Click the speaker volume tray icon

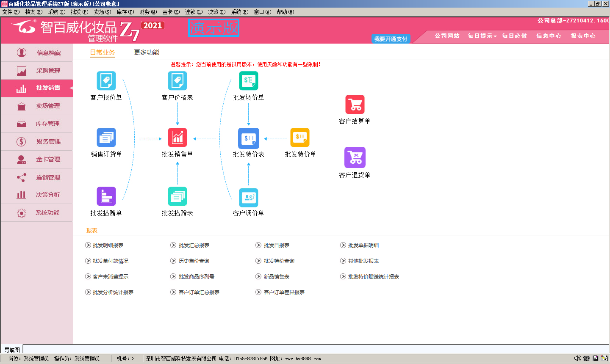pyautogui.click(x=578, y=358)
